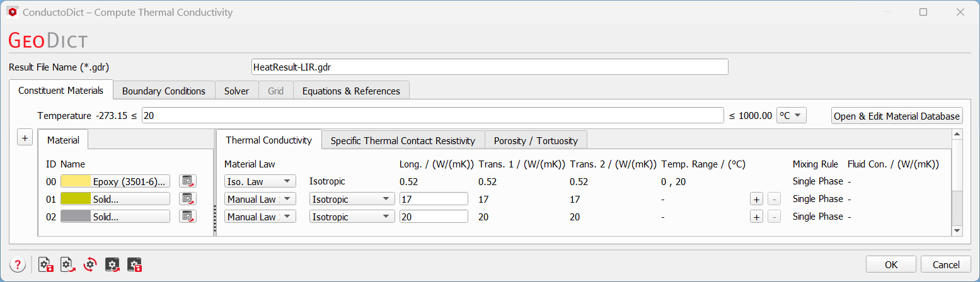This screenshot has width=980, height=282.
Task: Open Iso. Law material law dropdown for Epoxy
Action: pos(260,181)
